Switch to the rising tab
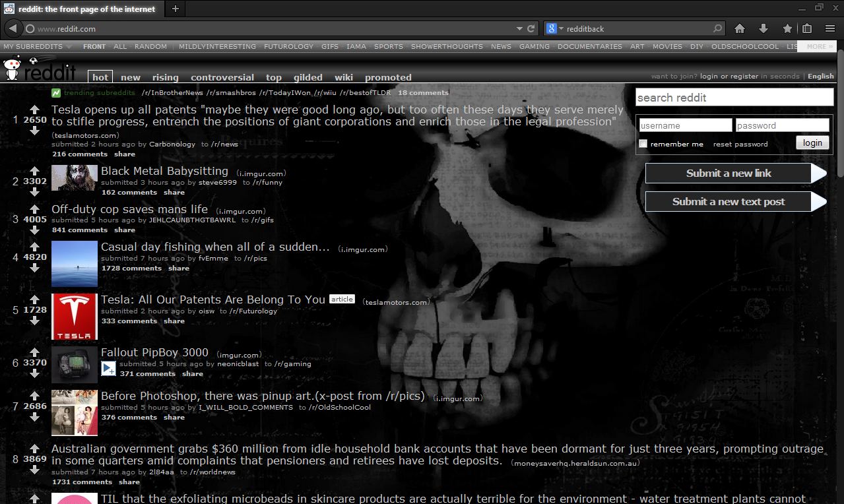Viewport: 844px width, 504px height. [166, 77]
